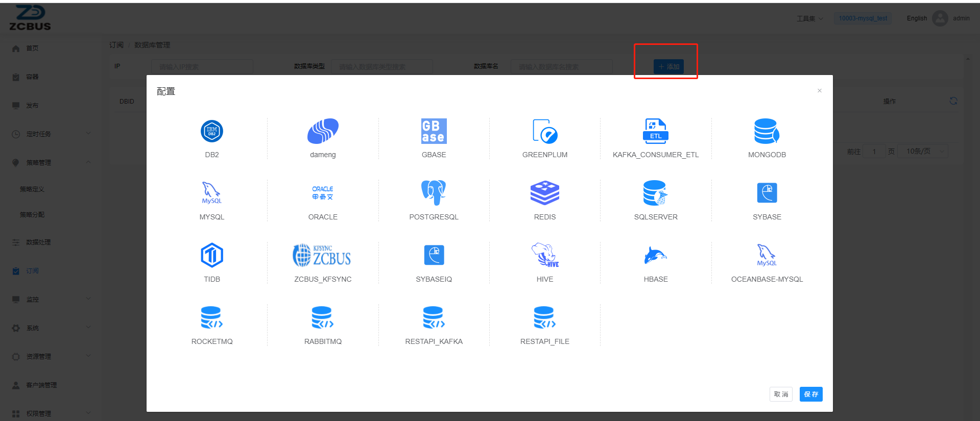Click the blue Save button in the dialog
Viewport: 980px width, 421px height.
click(810, 394)
